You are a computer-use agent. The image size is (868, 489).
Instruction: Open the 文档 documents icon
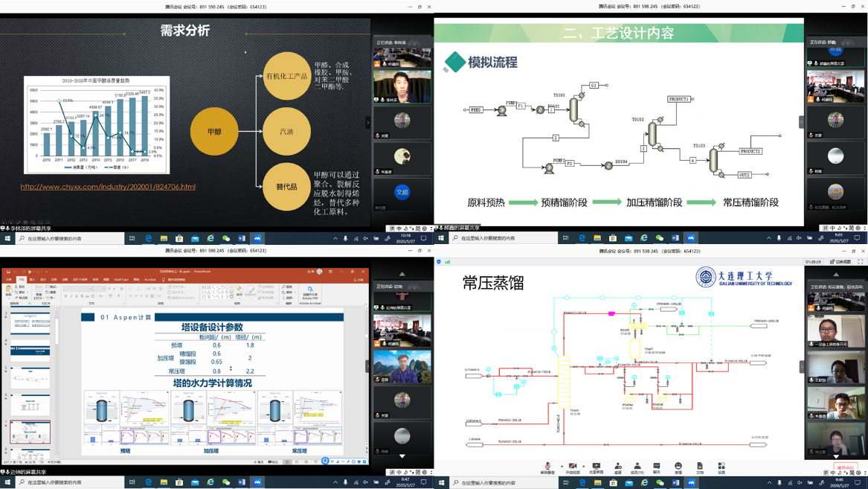[x=699, y=466]
